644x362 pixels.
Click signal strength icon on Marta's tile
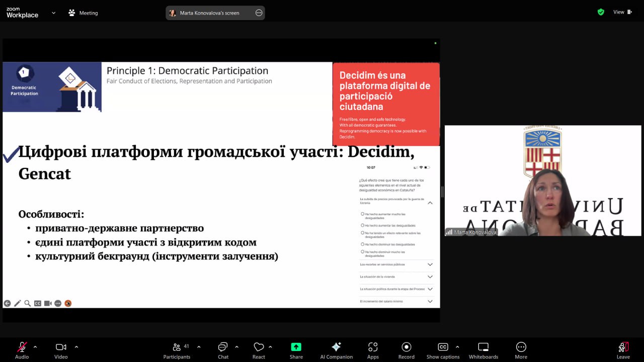[449, 232]
